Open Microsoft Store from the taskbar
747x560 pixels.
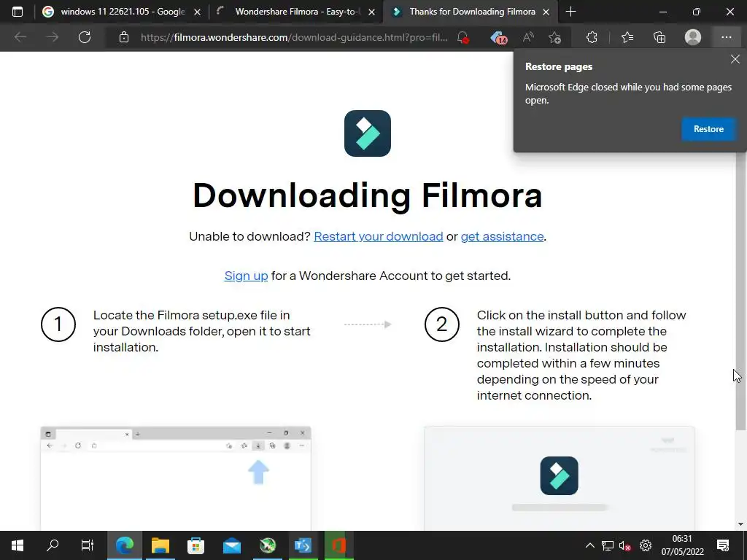[x=196, y=545]
